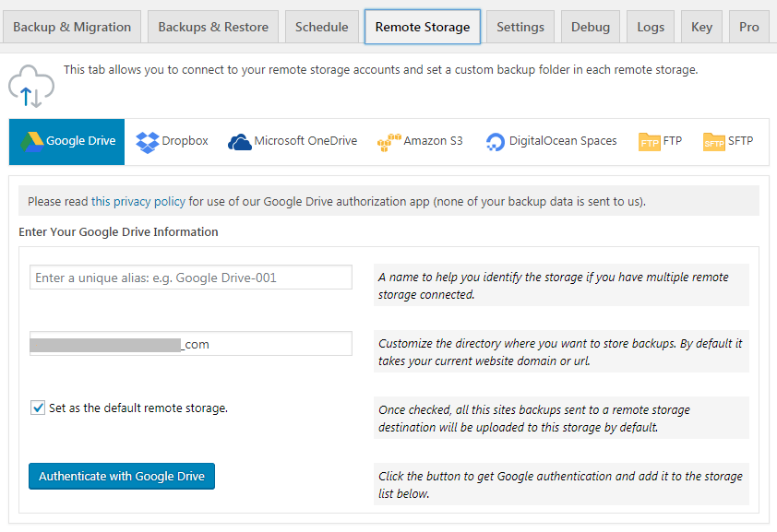Click the DigitalOcean Spaces logo icon

495,142
